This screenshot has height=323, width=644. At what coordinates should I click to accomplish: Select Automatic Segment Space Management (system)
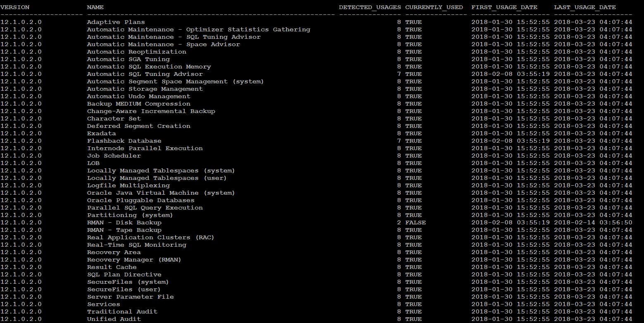click(176, 81)
